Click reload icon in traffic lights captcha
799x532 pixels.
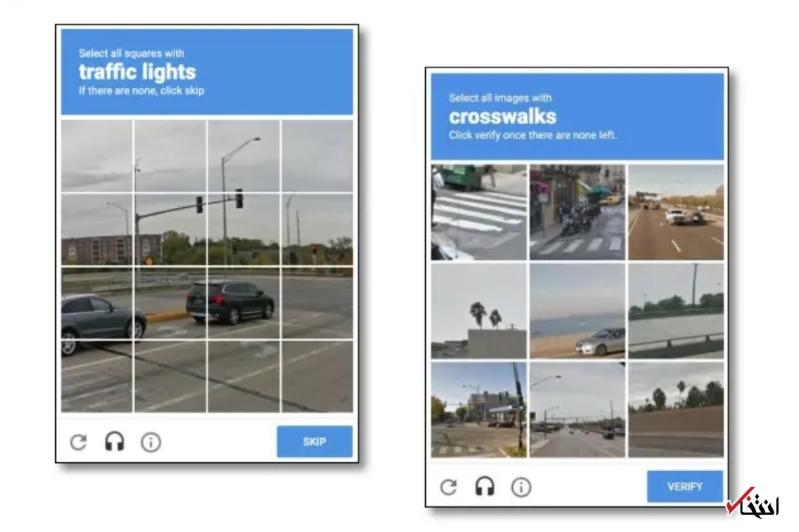pyautogui.click(x=78, y=442)
